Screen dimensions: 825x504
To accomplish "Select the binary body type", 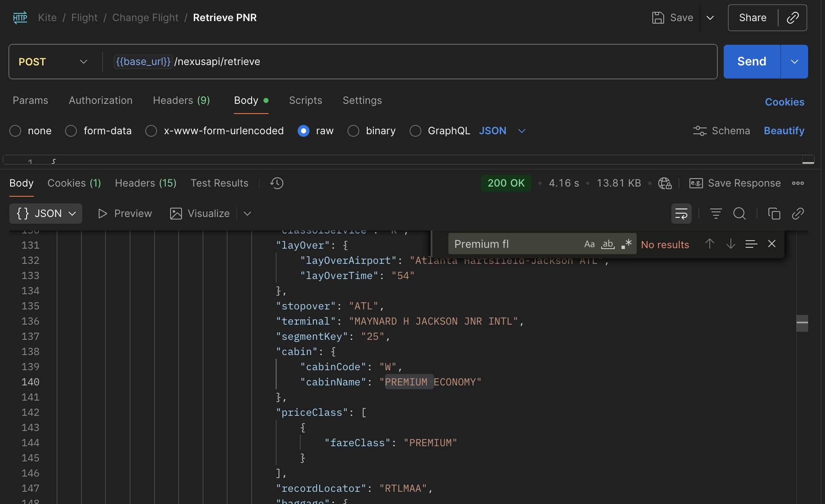I will coord(353,131).
